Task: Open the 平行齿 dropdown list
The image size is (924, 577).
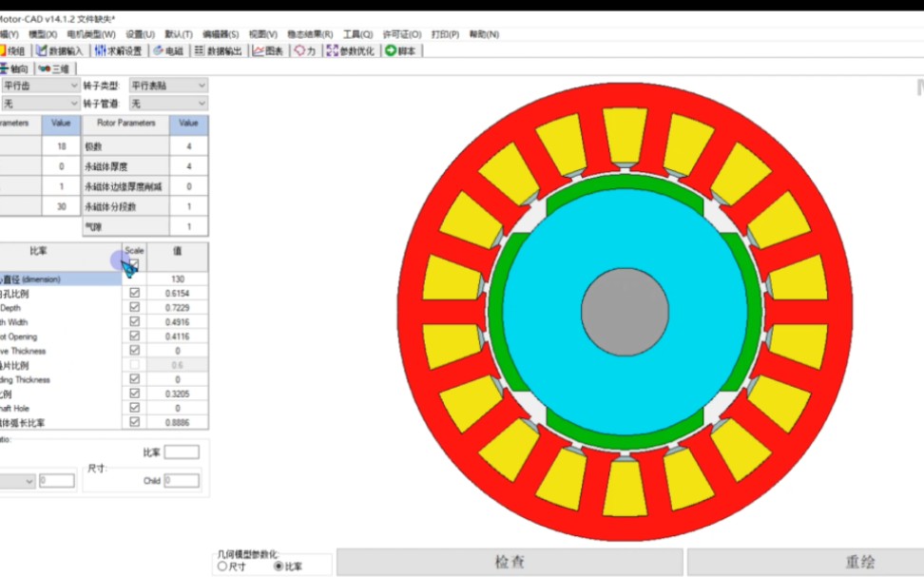Action: click(x=74, y=86)
